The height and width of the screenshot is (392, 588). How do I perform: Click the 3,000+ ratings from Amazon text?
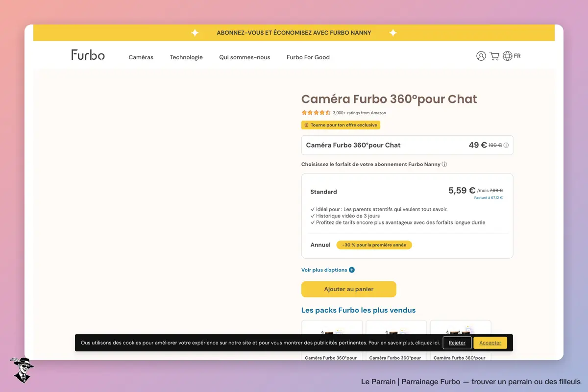click(x=359, y=113)
